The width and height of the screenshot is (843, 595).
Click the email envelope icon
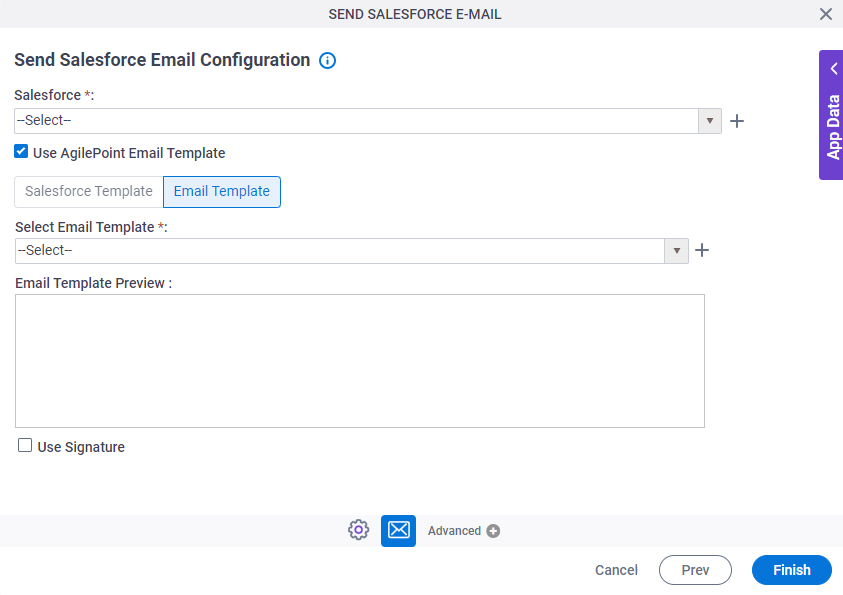tap(398, 529)
